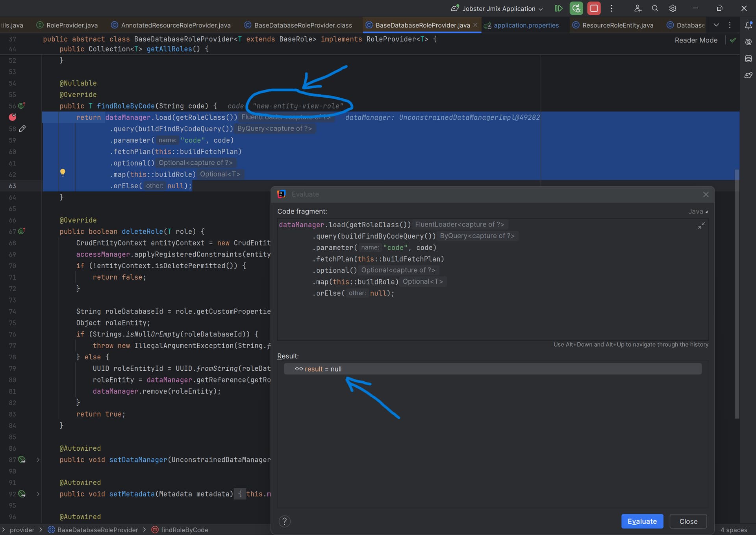Click the sticky class declaration line 37
The width and height of the screenshot is (756, 535).
[x=240, y=39]
